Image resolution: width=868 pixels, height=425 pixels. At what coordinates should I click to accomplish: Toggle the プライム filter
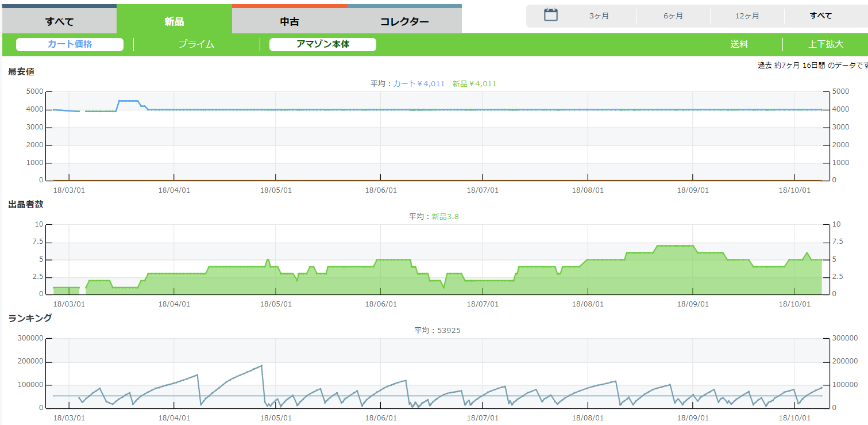click(x=196, y=44)
